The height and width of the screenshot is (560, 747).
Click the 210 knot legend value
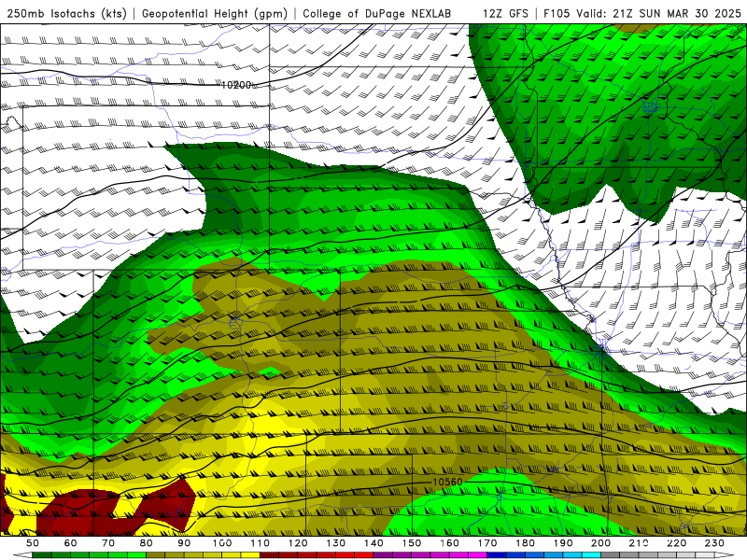pyautogui.click(x=639, y=543)
